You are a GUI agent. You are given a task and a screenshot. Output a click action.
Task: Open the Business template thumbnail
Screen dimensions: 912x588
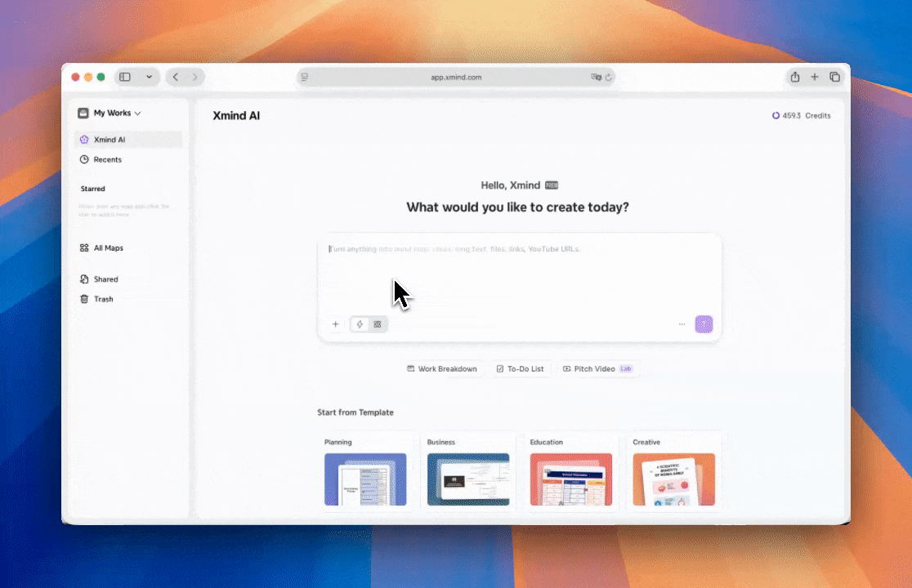(x=468, y=479)
